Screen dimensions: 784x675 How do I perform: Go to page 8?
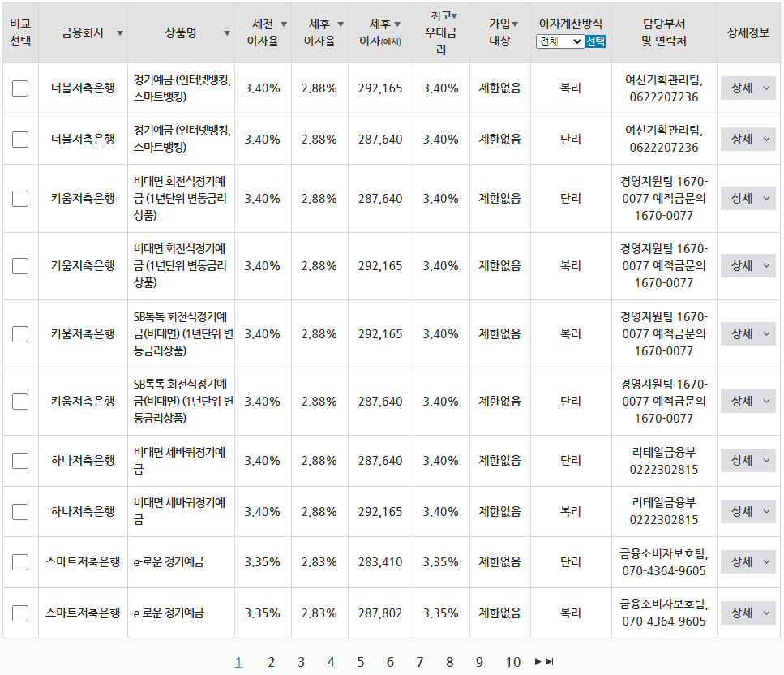point(449,662)
